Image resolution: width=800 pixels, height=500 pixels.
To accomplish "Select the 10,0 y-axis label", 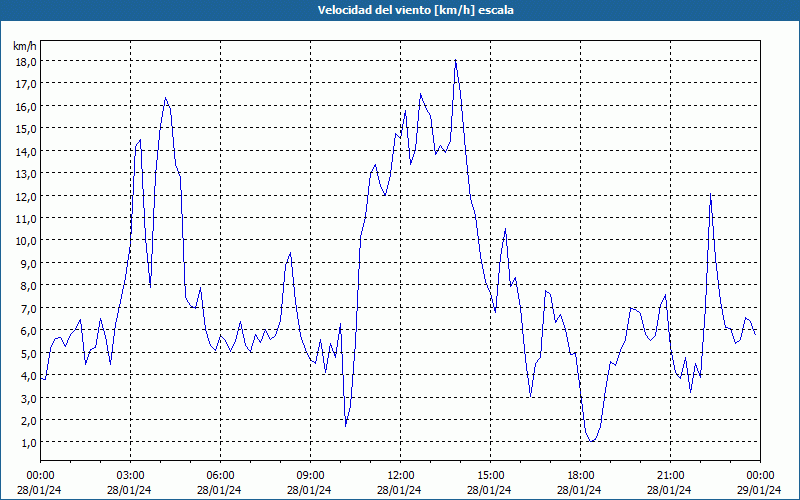I will click(28, 241).
